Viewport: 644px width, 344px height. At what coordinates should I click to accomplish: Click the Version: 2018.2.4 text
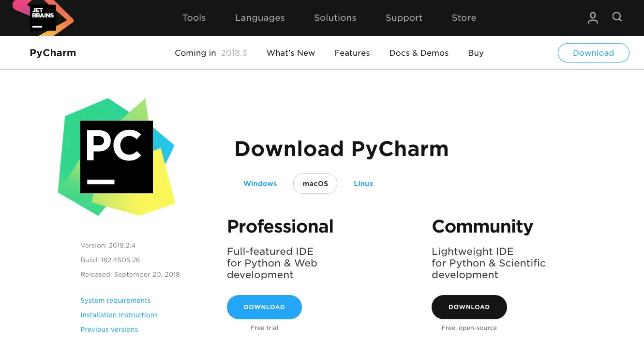point(108,245)
